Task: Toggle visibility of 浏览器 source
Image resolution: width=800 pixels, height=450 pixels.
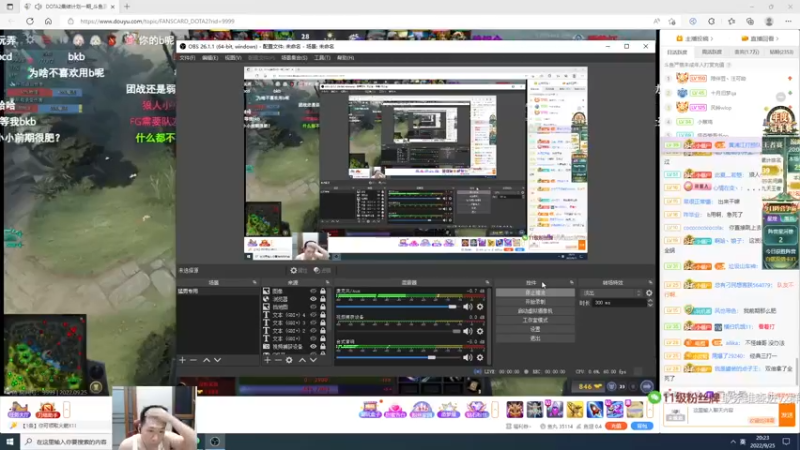Action: [x=313, y=299]
